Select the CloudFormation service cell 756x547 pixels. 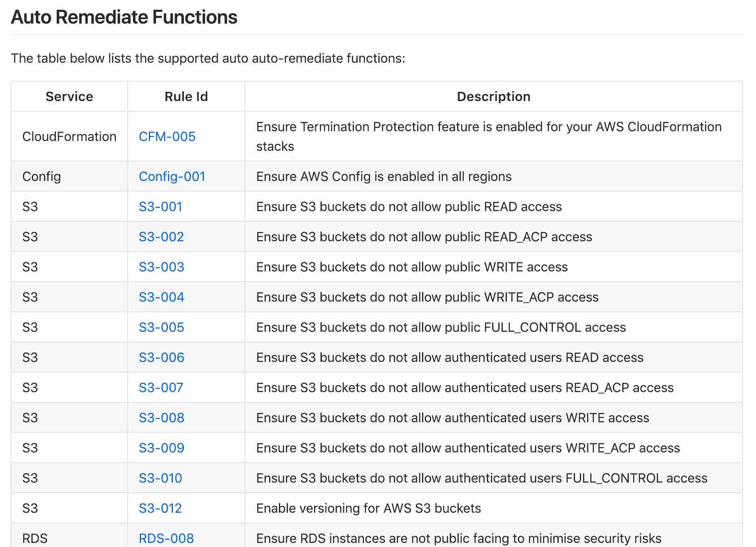69,137
